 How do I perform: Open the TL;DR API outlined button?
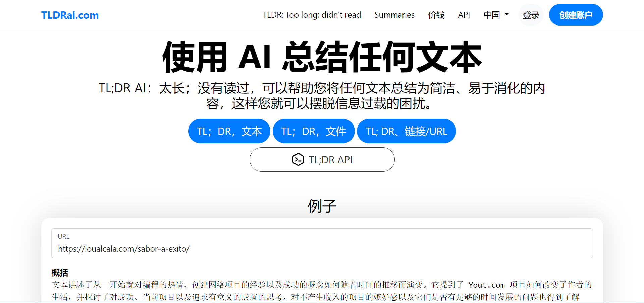coord(322,160)
